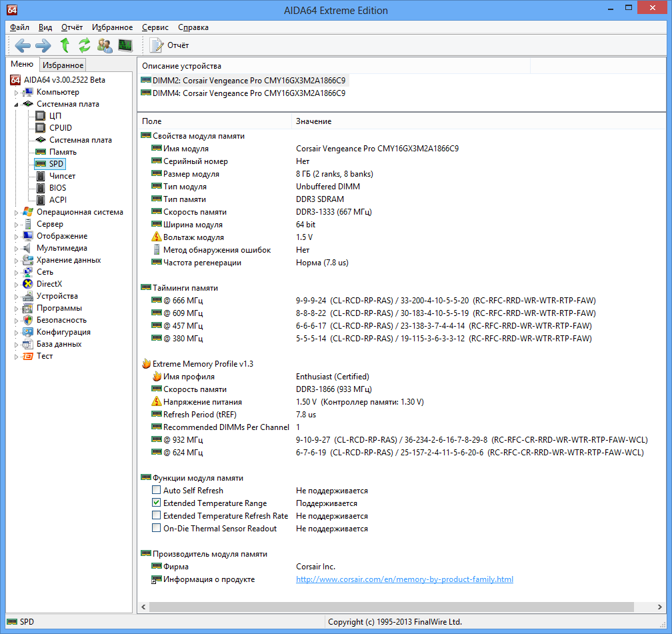Viewport: 672px width, 634px height.
Task: Click the Отображение monitor icon
Action: [x=28, y=236]
